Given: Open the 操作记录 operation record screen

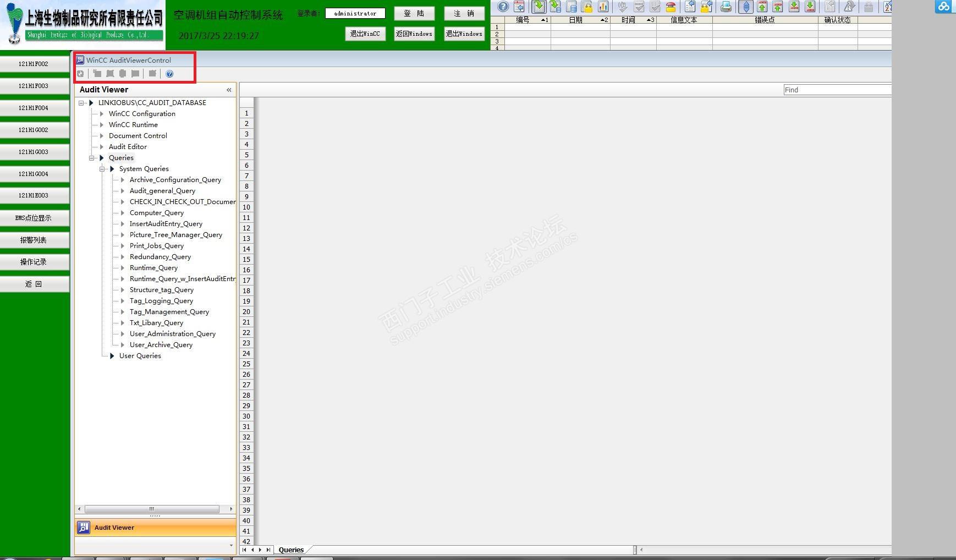Looking at the screenshot, I should pyautogui.click(x=34, y=262).
